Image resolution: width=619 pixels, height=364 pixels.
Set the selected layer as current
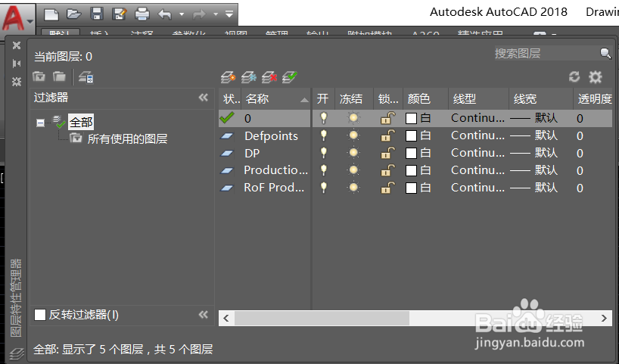(290, 77)
